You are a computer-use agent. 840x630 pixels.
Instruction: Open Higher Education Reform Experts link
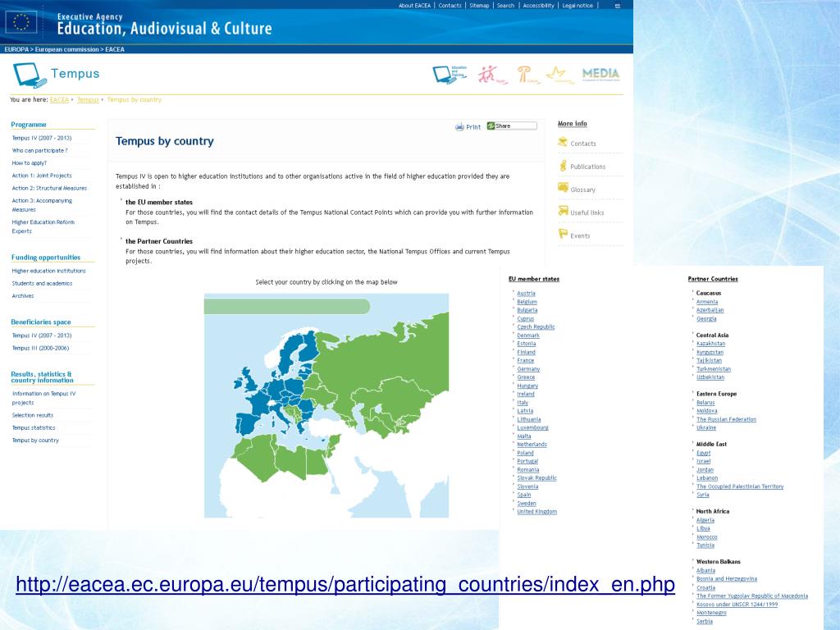point(43,226)
